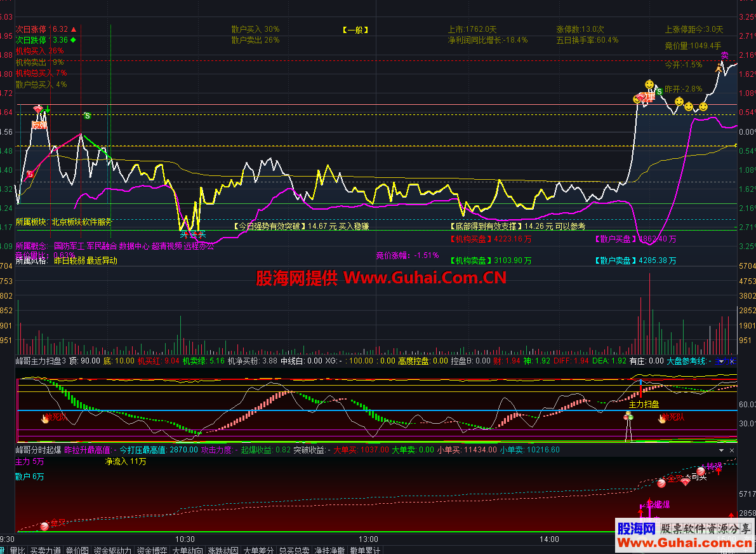Click 五日换手率:60.4% text

pos(587,40)
